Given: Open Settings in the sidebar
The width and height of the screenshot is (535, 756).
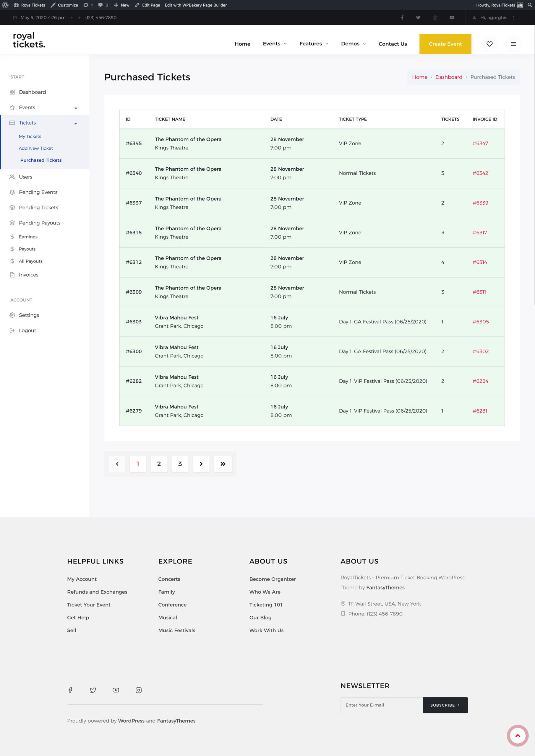Looking at the screenshot, I should pyautogui.click(x=29, y=315).
